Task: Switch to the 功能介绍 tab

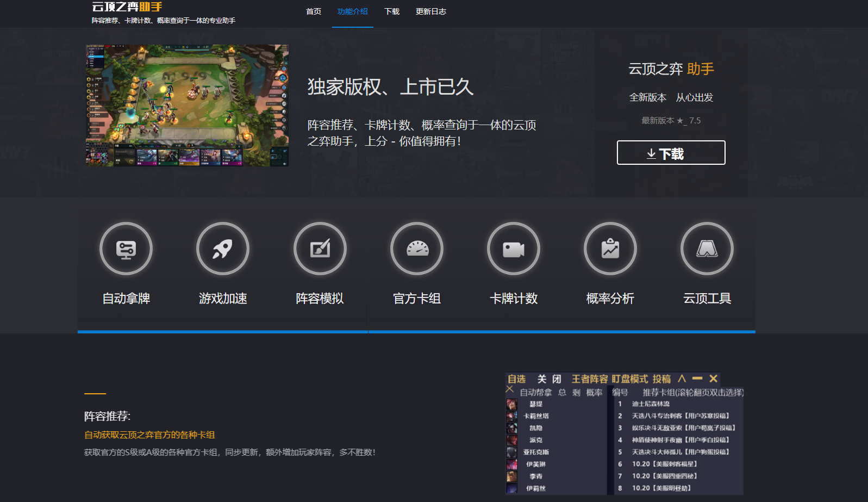Action: tap(353, 11)
